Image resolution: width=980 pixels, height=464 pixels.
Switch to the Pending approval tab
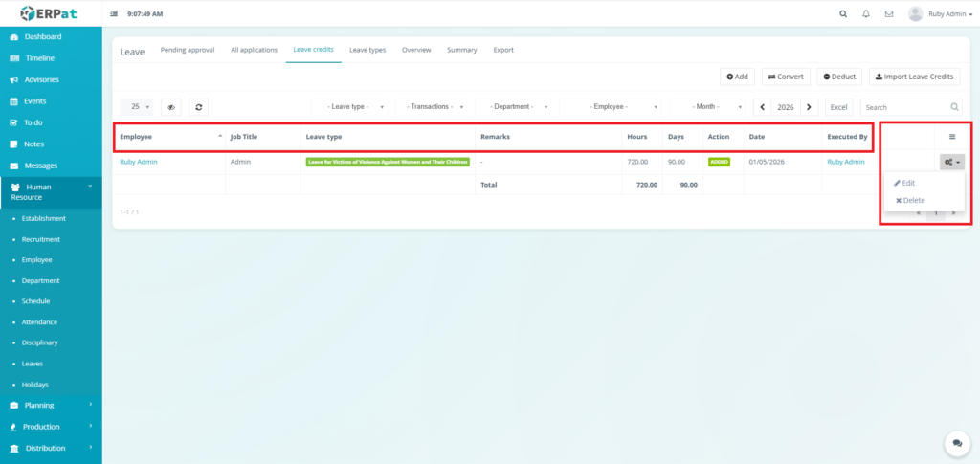click(x=188, y=50)
